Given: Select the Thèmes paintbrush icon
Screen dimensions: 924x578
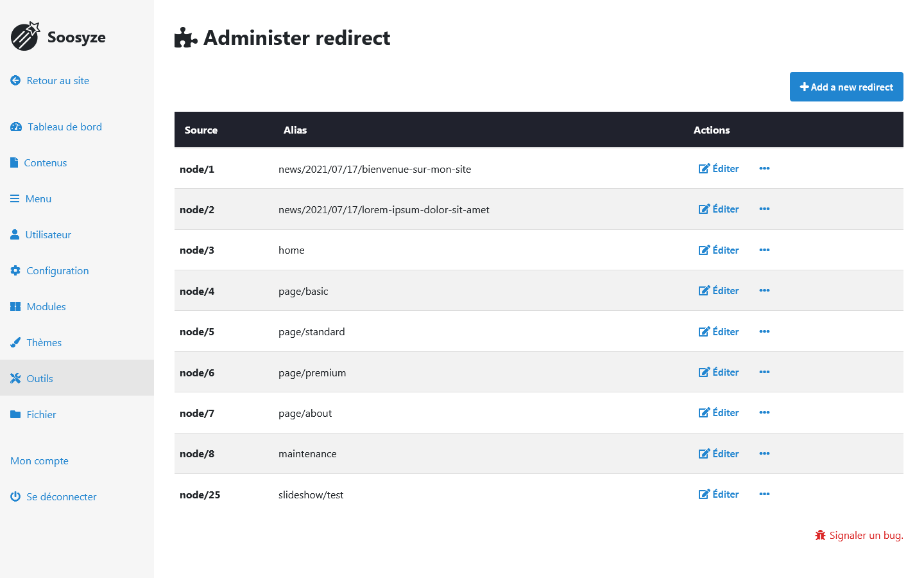Looking at the screenshot, I should pyautogui.click(x=15, y=342).
